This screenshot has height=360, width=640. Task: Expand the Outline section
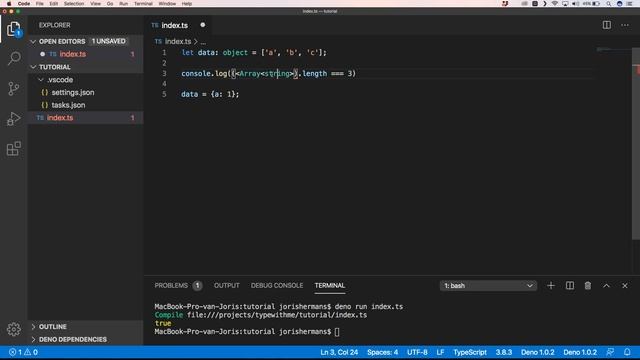[33, 327]
